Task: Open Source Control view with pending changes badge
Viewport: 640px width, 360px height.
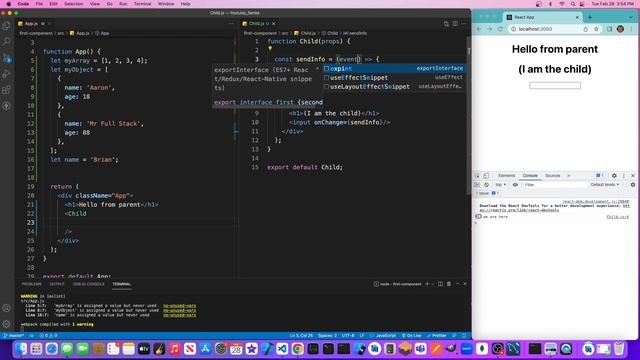Action: pos(7,58)
